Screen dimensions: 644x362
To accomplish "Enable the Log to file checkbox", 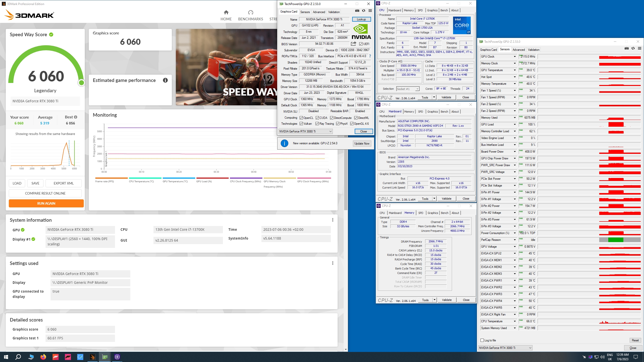I will click(482, 340).
